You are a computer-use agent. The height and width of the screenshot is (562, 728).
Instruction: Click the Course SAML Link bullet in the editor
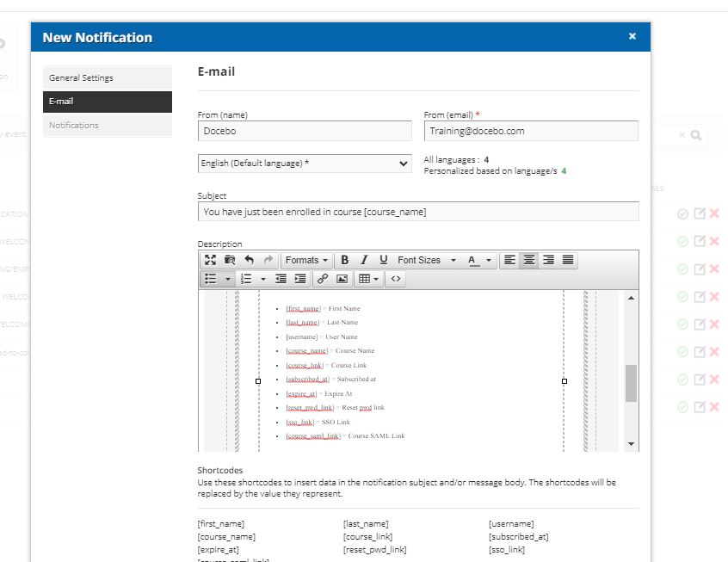click(345, 436)
